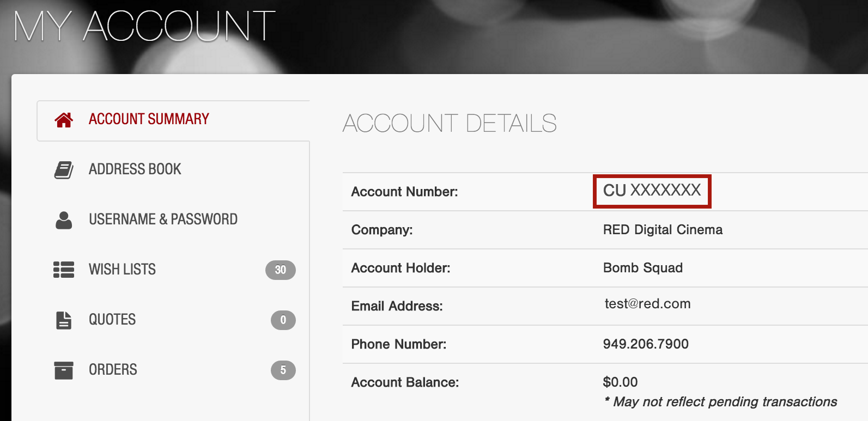Click the quotes document icon
Screen dimensions: 868x421
click(64, 320)
